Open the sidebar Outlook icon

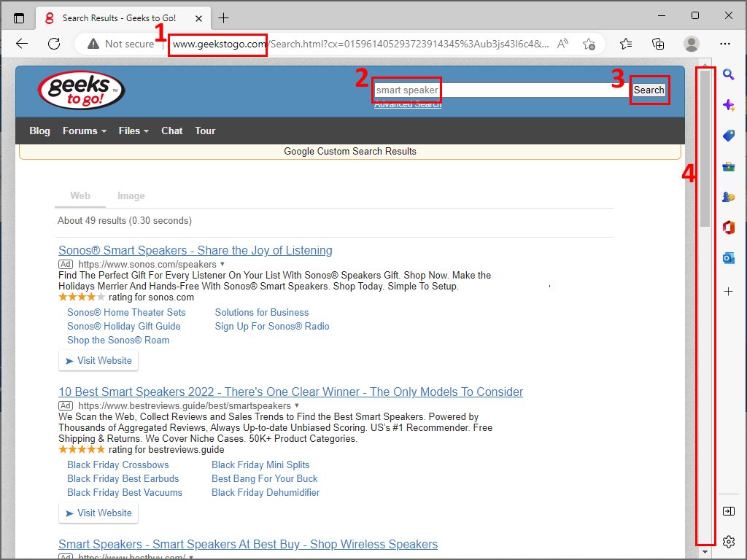[x=729, y=258]
